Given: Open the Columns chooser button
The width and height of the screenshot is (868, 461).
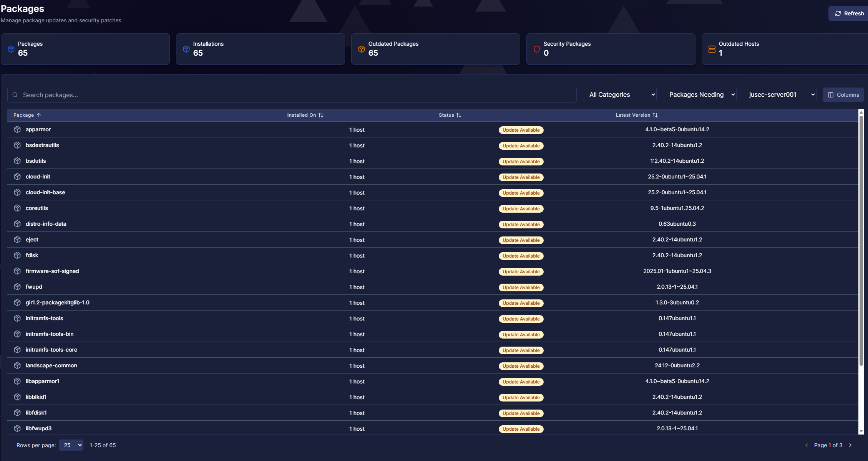Looking at the screenshot, I should click(x=843, y=95).
